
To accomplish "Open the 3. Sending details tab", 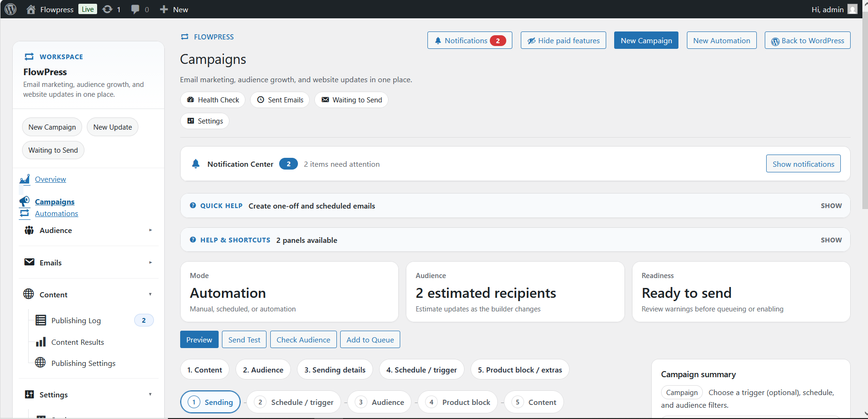I will pyautogui.click(x=335, y=370).
